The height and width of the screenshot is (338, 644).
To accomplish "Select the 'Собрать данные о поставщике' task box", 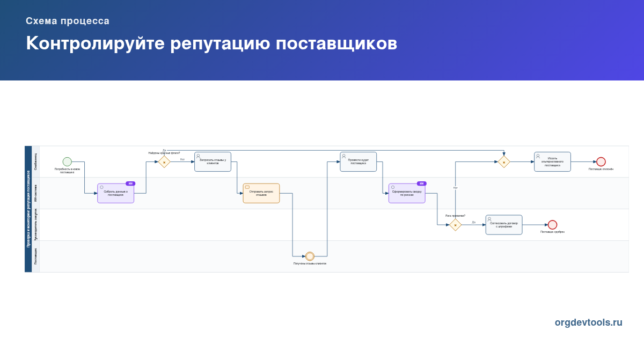I will coord(115,193).
